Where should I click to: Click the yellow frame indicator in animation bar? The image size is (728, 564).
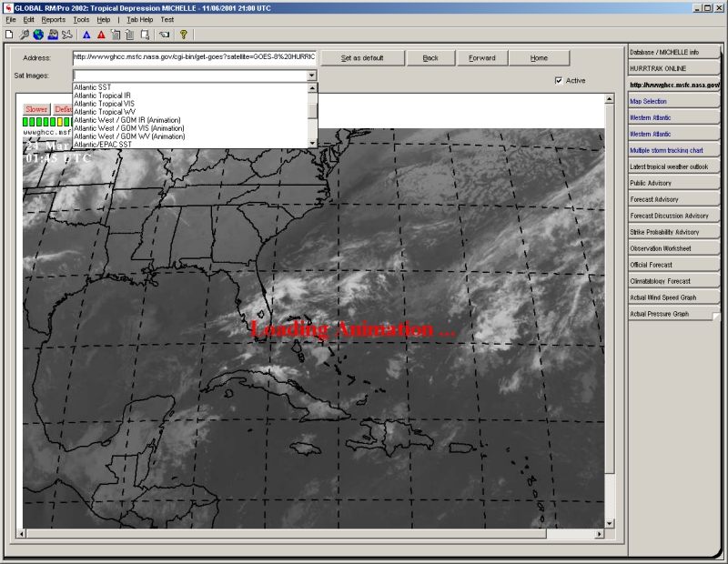click(x=60, y=122)
